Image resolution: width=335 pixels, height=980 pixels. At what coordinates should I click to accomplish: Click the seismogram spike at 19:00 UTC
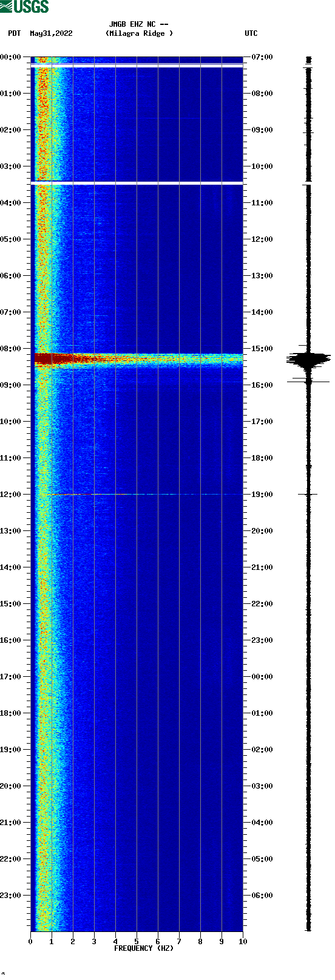point(308,495)
